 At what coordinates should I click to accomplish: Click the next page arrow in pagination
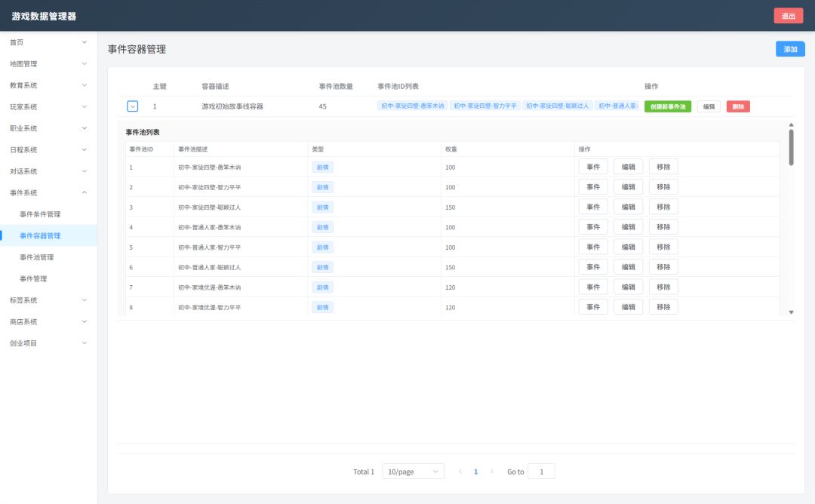coord(492,472)
